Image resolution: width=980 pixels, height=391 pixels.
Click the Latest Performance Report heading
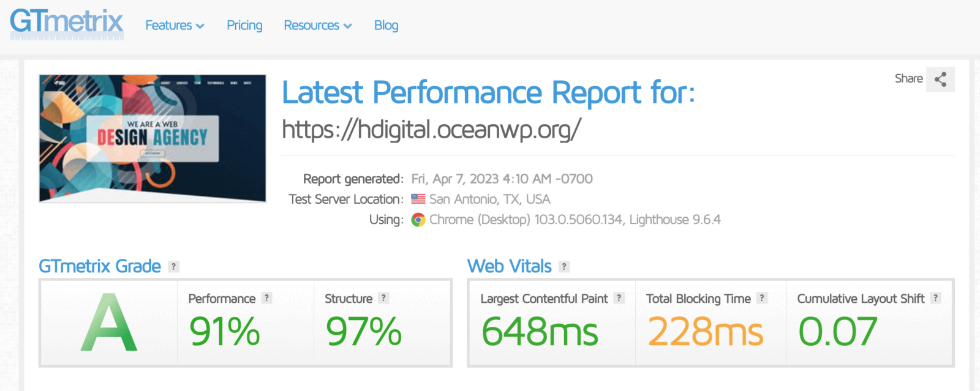tap(488, 93)
